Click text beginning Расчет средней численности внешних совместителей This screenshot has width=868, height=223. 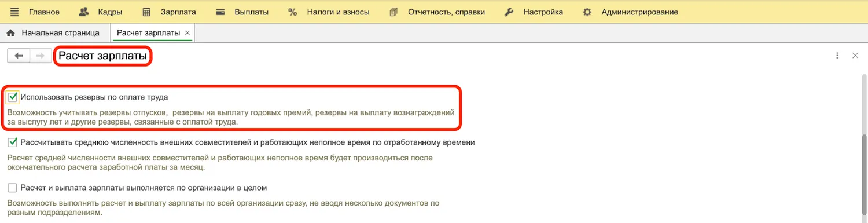(220, 162)
